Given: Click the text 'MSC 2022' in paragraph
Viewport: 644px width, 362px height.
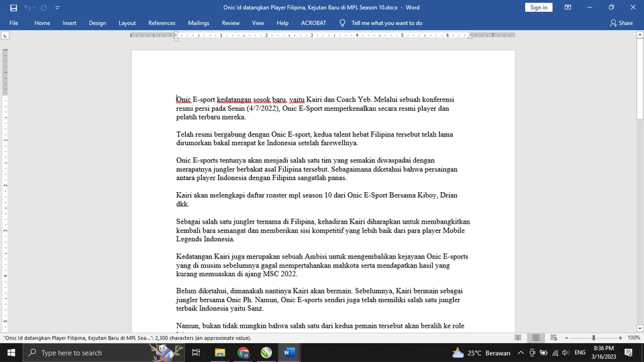Looking at the screenshot, I should [279, 274].
